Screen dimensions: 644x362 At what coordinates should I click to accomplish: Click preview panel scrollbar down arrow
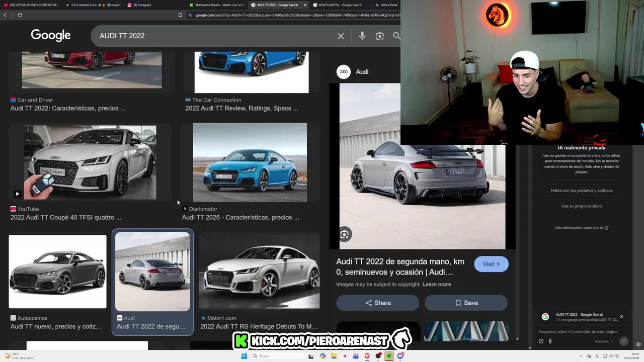tap(517, 339)
